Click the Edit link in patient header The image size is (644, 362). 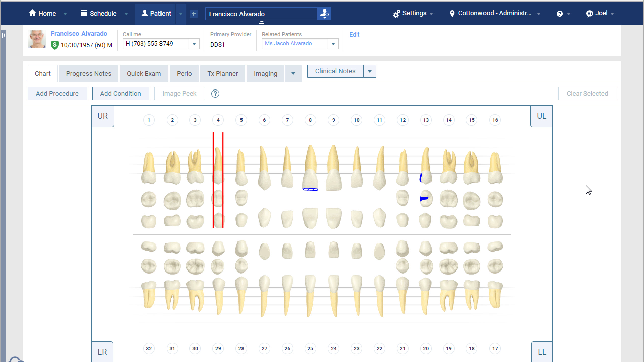(354, 35)
